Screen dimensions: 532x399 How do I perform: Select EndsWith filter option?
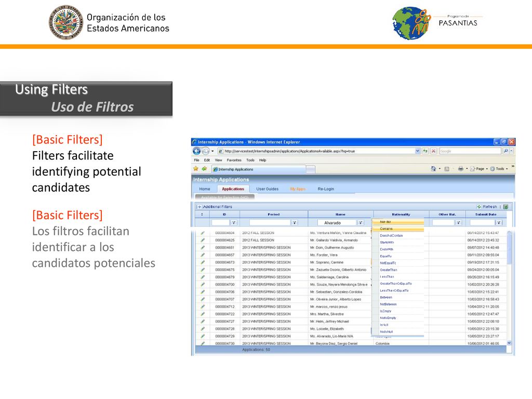coord(398,249)
